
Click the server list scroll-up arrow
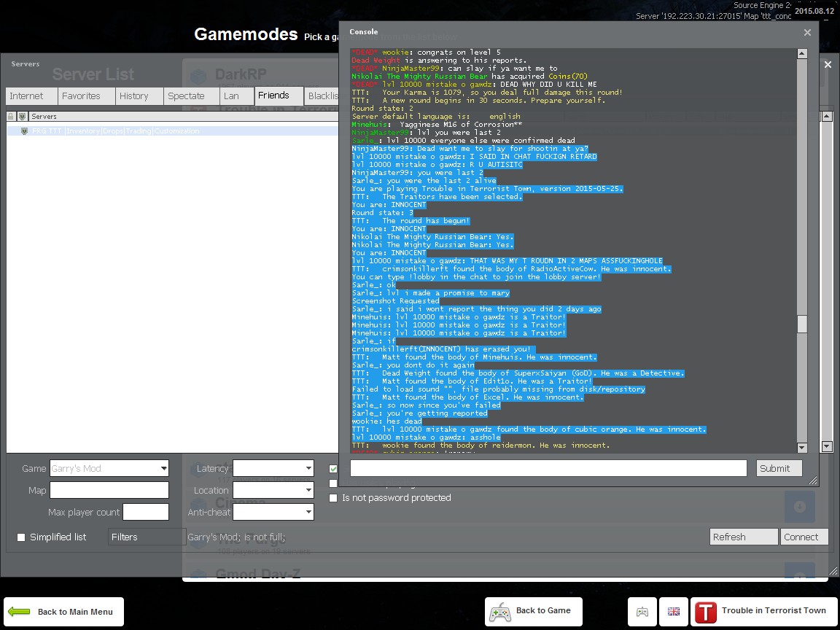[827, 116]
